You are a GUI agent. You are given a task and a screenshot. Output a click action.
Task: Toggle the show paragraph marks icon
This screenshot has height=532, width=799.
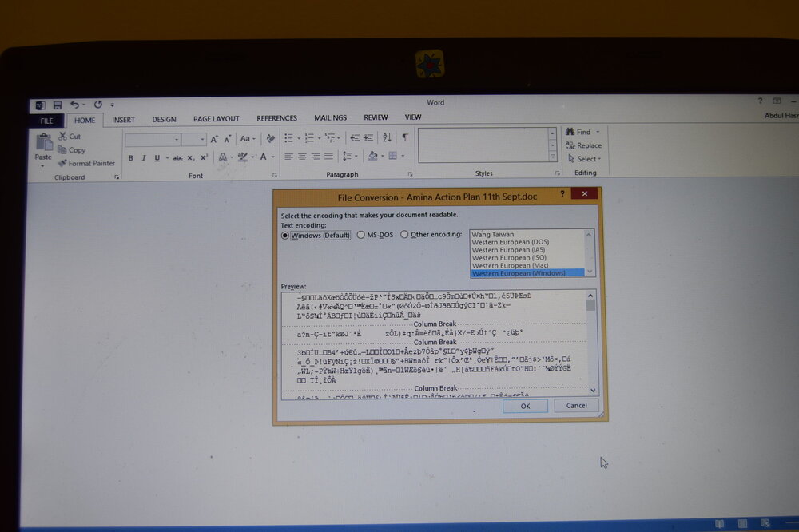point(405,137)
